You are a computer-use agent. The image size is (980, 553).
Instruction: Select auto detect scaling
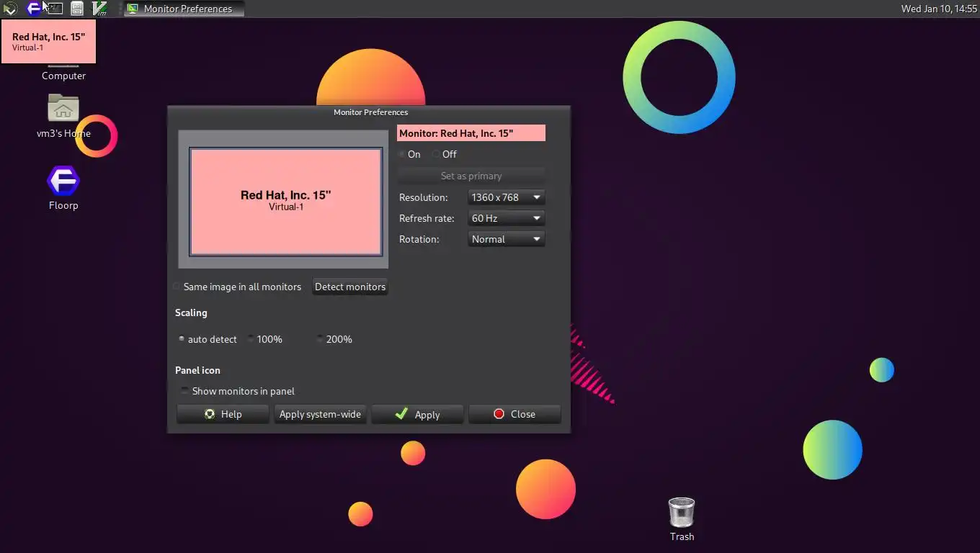[x=208, y=339]
